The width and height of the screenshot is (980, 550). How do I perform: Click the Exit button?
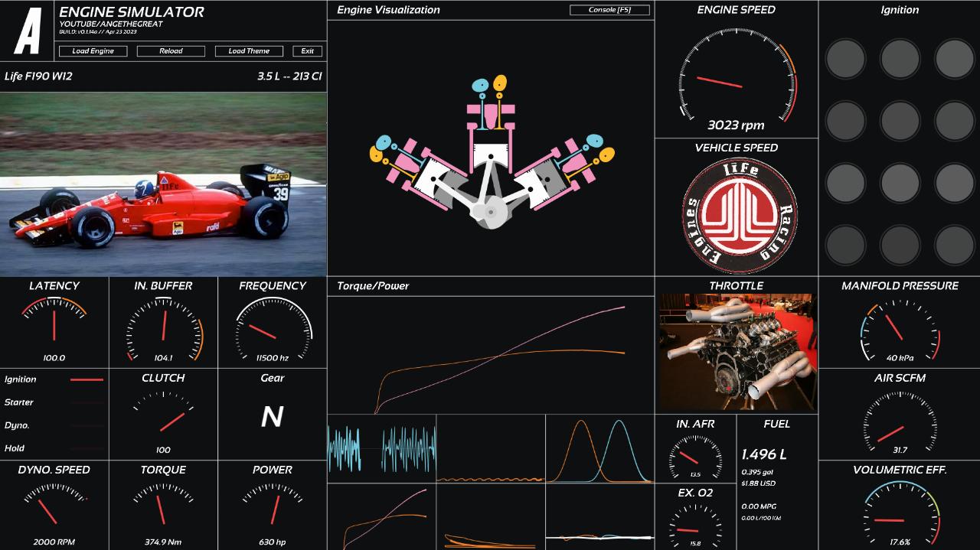coord(308,51)
